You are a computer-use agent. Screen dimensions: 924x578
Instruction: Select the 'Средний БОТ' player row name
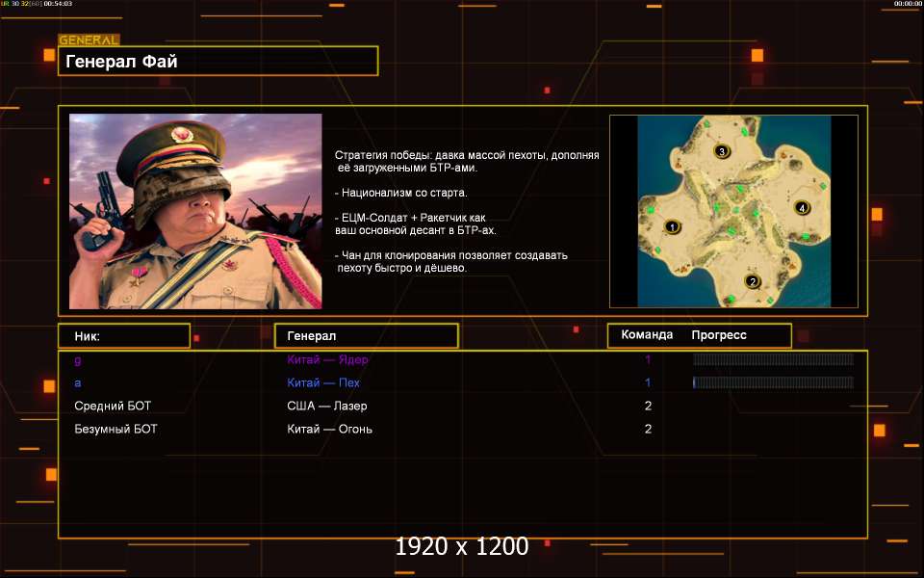(113, 406)
